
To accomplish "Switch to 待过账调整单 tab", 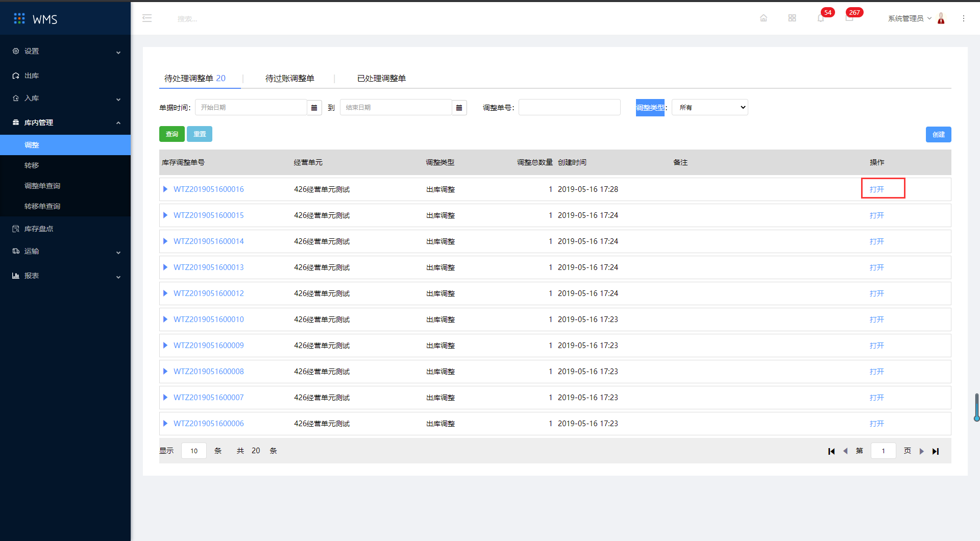I will pos(290,78).
